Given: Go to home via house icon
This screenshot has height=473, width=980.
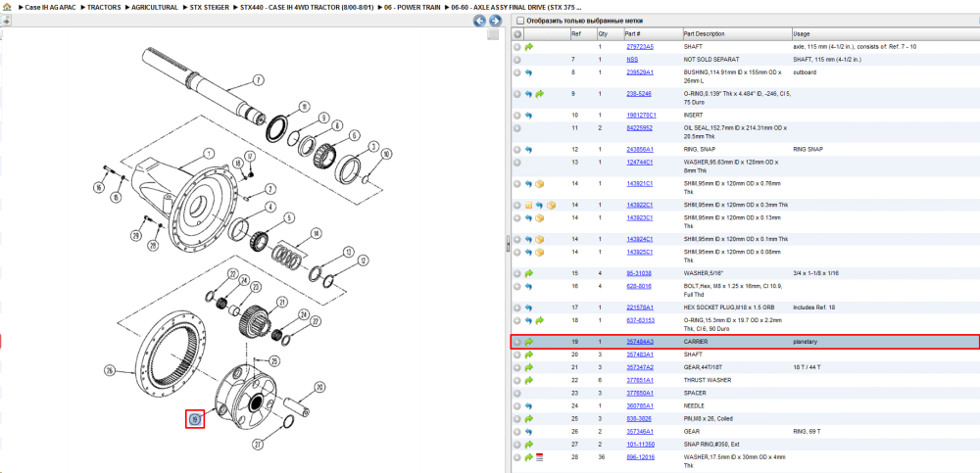Looking at the screenshot, I should click(x=6, y=8).
